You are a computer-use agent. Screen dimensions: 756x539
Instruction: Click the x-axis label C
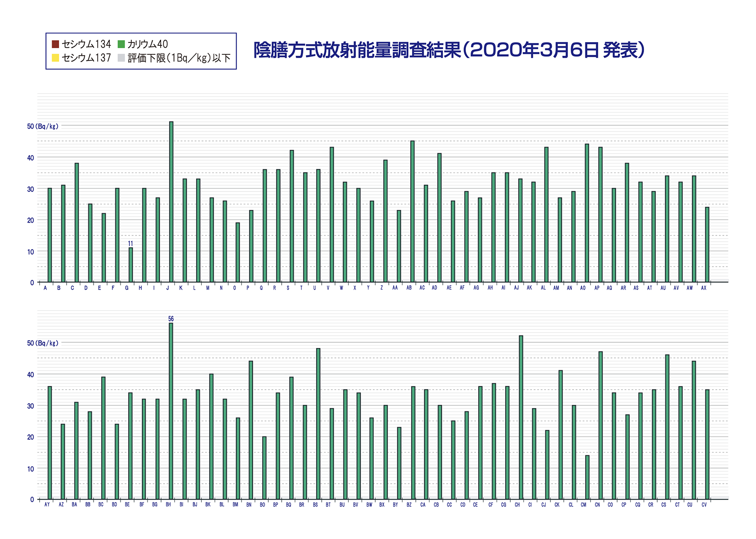click(x=72, y=288)
